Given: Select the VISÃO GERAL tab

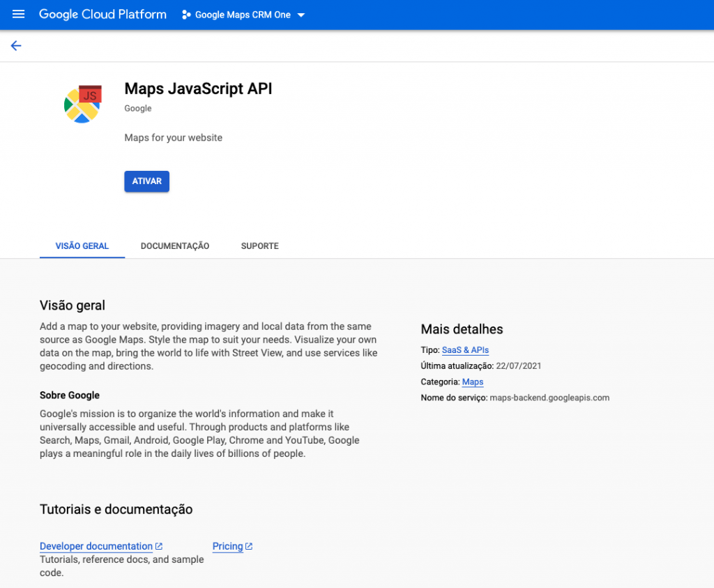Looking at the screenshot, I should click(x=82, y=246).
